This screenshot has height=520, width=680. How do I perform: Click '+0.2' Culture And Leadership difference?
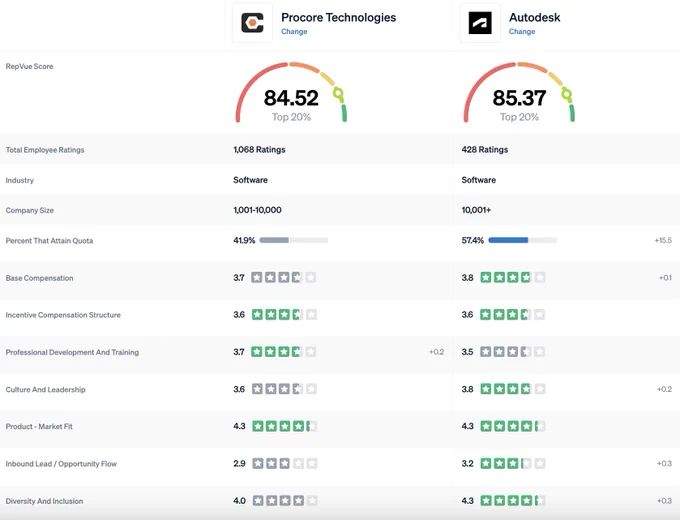click(664, 389)
